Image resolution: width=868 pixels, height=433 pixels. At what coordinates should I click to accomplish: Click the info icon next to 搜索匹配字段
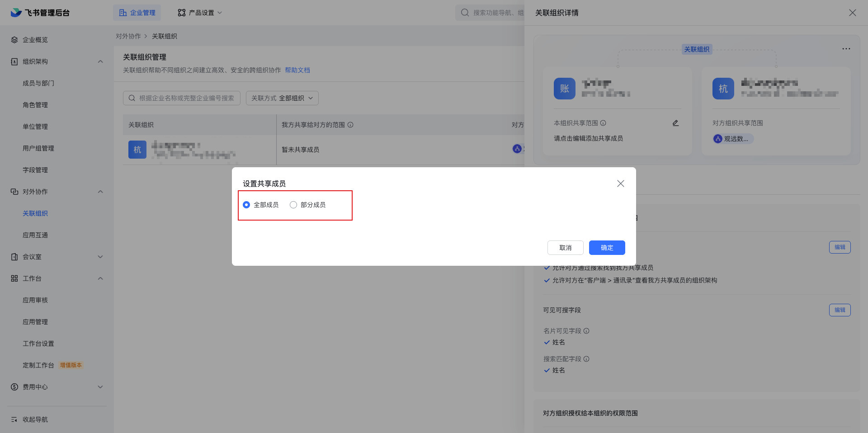coord(586,359)
